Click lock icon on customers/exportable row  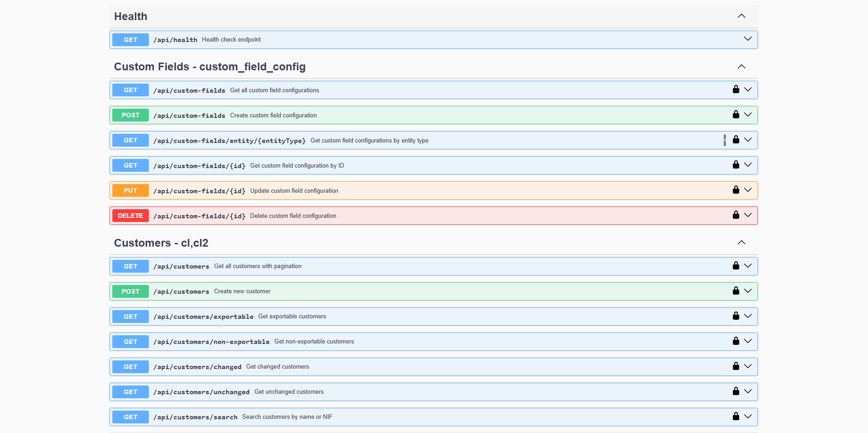(736, 316)
